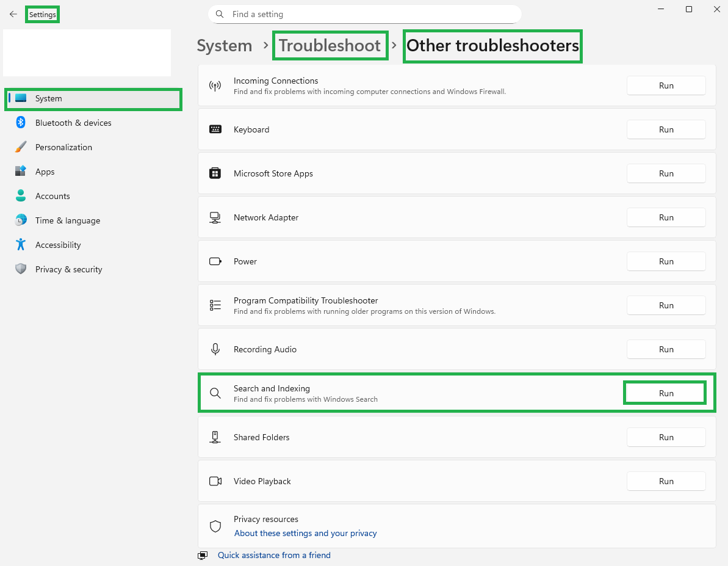This screenshot has height=566, width=728.
Task: Click Troubleshoot in the breadcrumb
Action: (330, 45)
